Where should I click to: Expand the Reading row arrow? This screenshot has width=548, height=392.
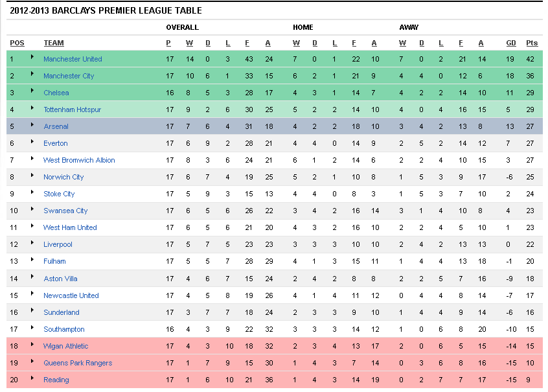[32, 378]
